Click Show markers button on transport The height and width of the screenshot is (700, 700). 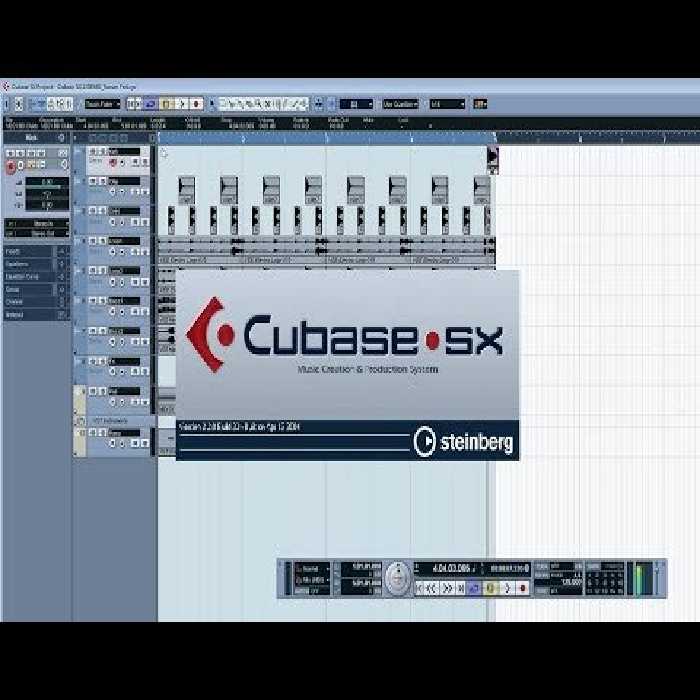click(593, 567)
